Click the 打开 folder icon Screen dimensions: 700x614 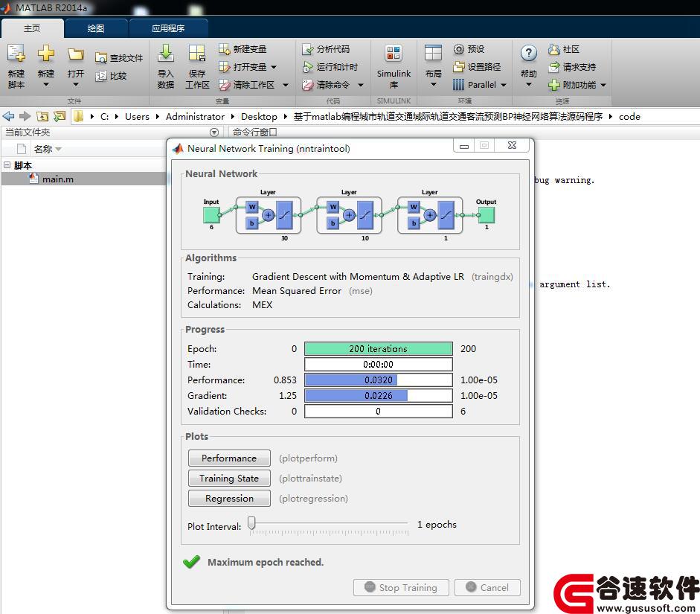(x=75, y=54)
